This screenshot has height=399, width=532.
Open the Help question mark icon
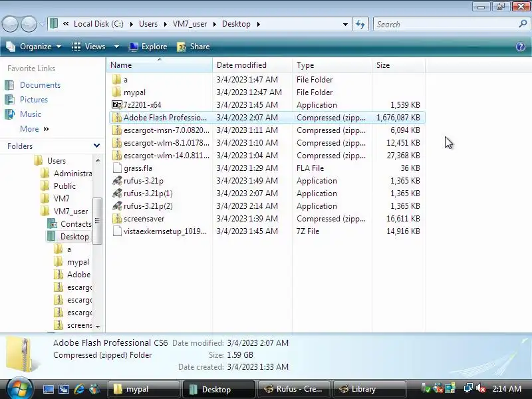521,47
